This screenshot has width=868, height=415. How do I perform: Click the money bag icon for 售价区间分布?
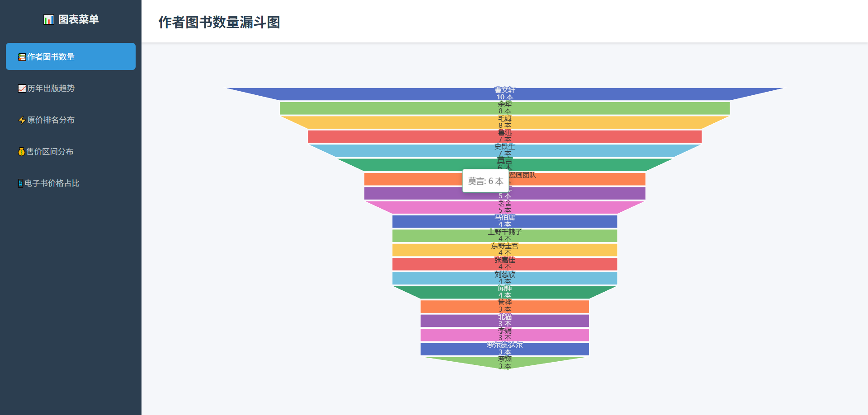(21, 152)
